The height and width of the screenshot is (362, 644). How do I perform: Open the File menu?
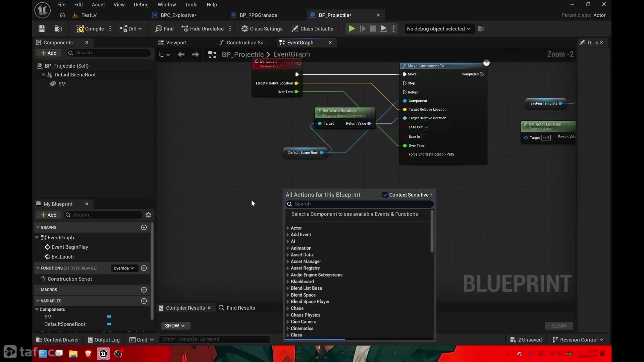click(x=61, y=5)
